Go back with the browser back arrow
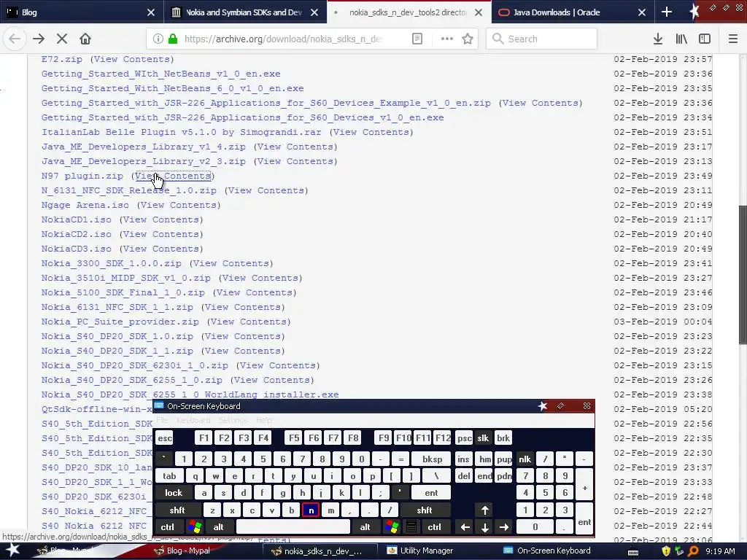747x560 pixels. (15, 39)
